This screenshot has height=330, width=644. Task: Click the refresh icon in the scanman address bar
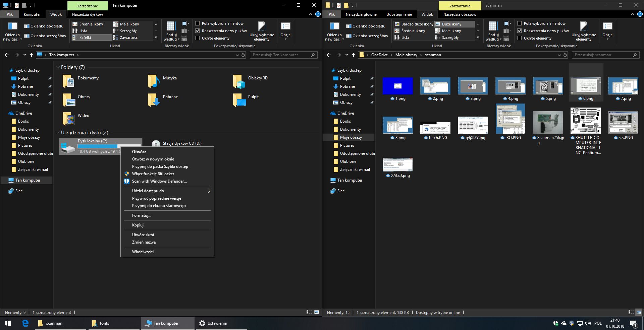565,55
